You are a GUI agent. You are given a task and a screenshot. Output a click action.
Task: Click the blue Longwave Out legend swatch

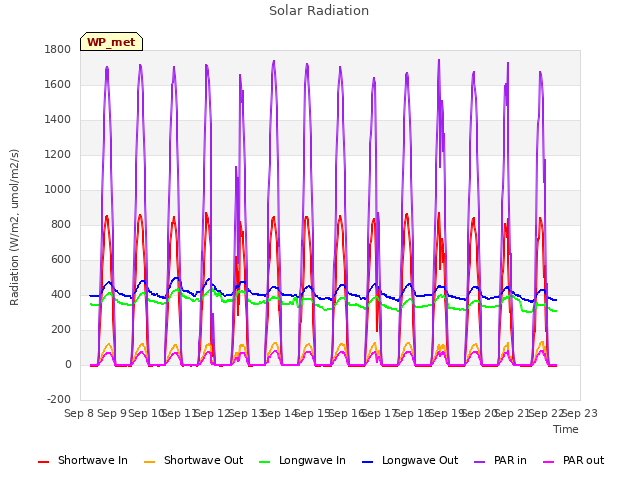[368, 461]
